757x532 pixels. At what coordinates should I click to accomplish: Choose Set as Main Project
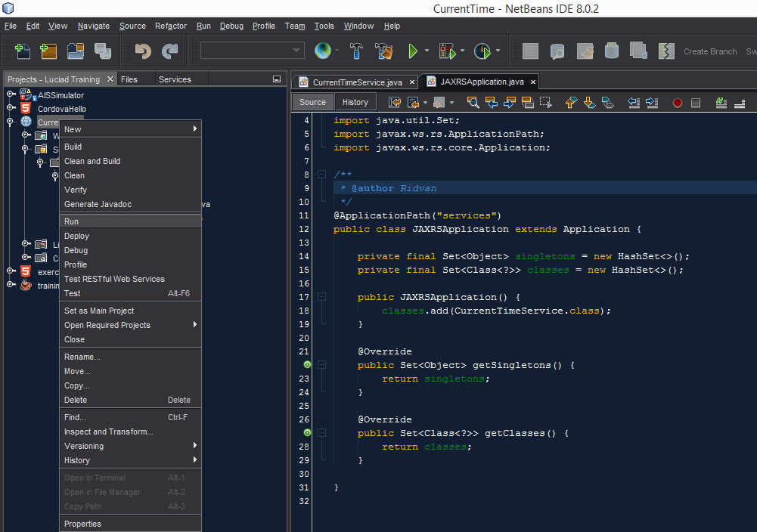pos(130,311)
